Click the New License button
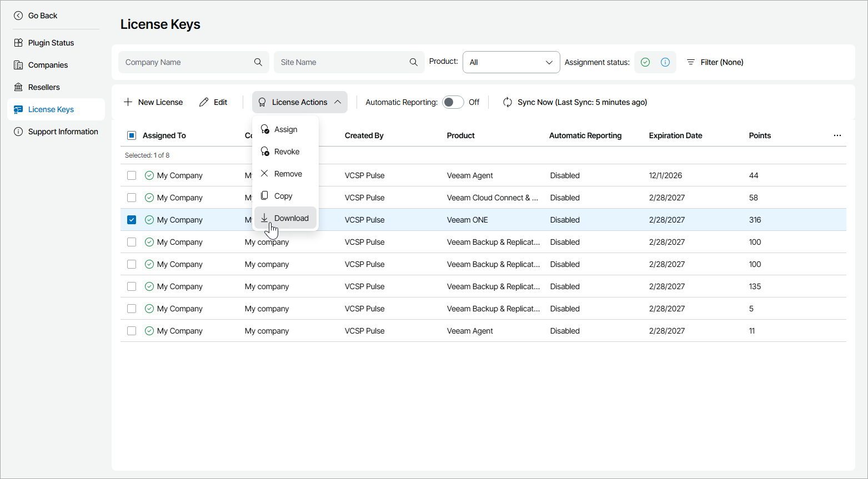 [153, 102]
